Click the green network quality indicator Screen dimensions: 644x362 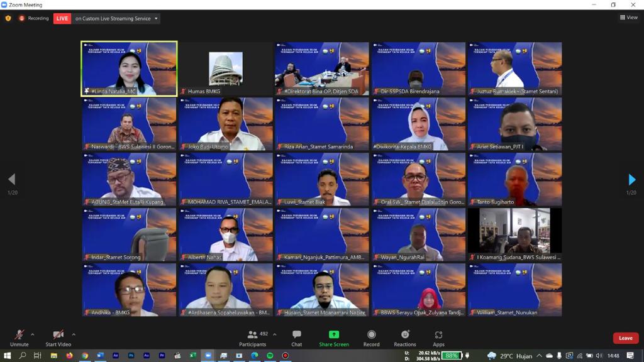453,354
